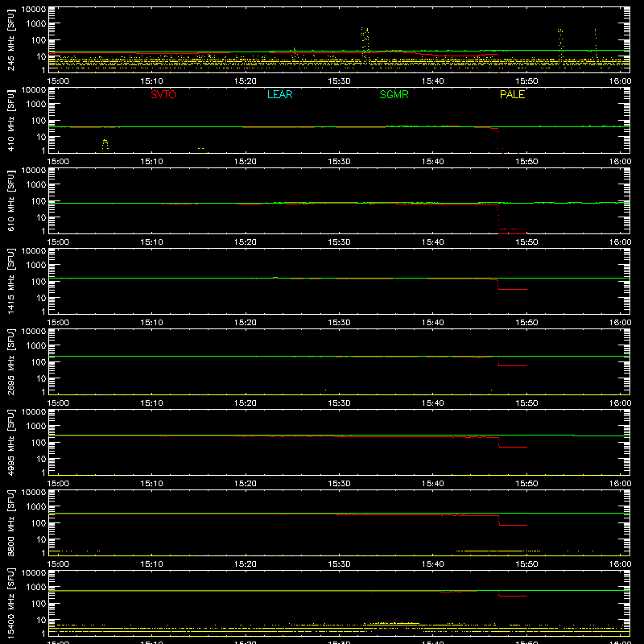The image size is (644, 644).
Task: Click the yellow burst near 15:32 at 245 MHz
Action: pyautogui.click(x=365, y=41)
